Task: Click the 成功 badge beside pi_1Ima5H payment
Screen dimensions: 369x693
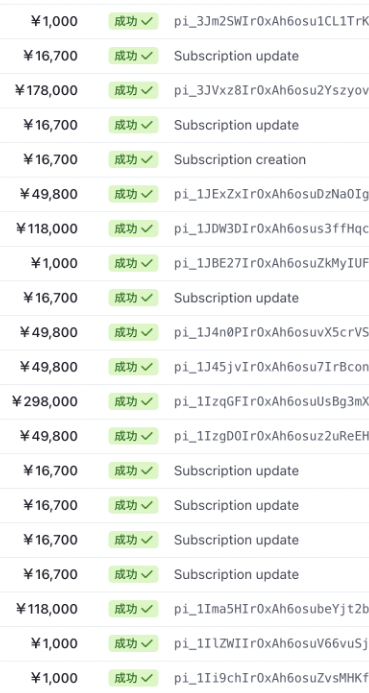Action: (133, 609)
